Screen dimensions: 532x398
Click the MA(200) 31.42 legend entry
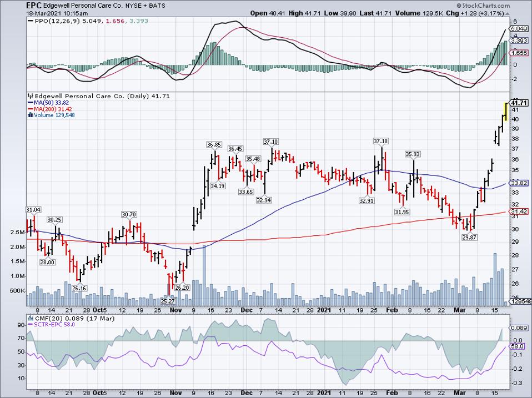point(53,109)
